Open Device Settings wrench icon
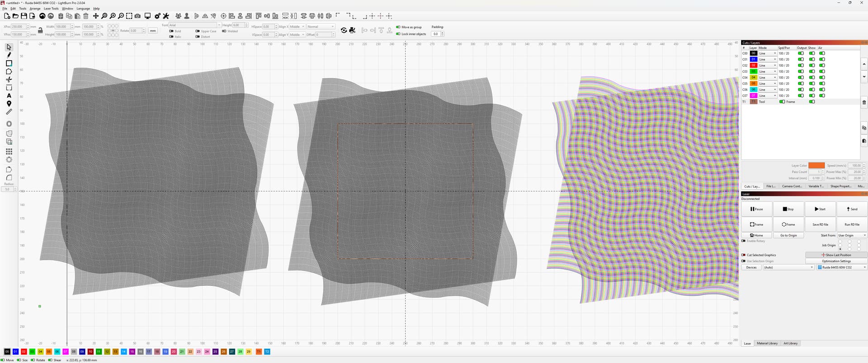Screen dimensions: 868x363 (x=166, y=16)
